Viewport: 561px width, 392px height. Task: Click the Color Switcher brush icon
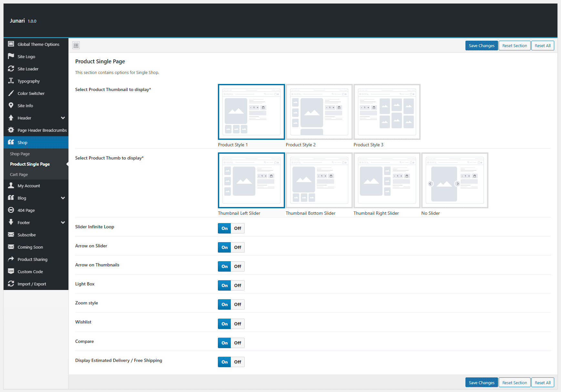[11, 93]
